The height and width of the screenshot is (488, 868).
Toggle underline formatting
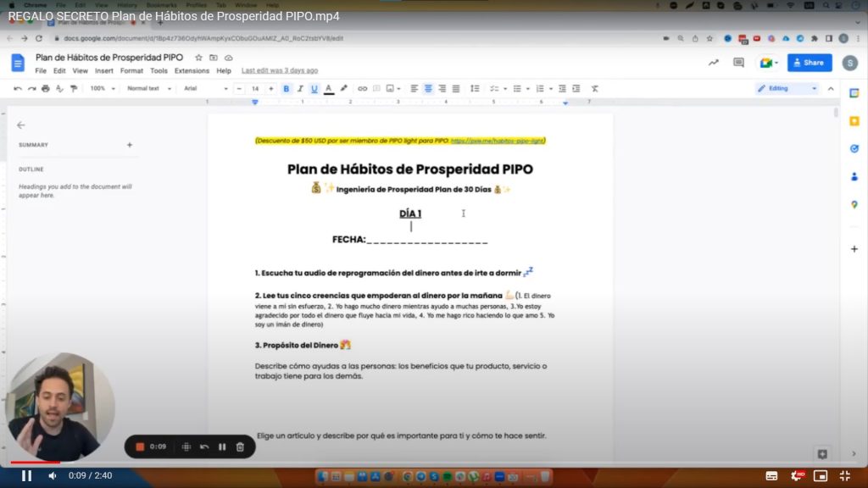pos(314,88)
